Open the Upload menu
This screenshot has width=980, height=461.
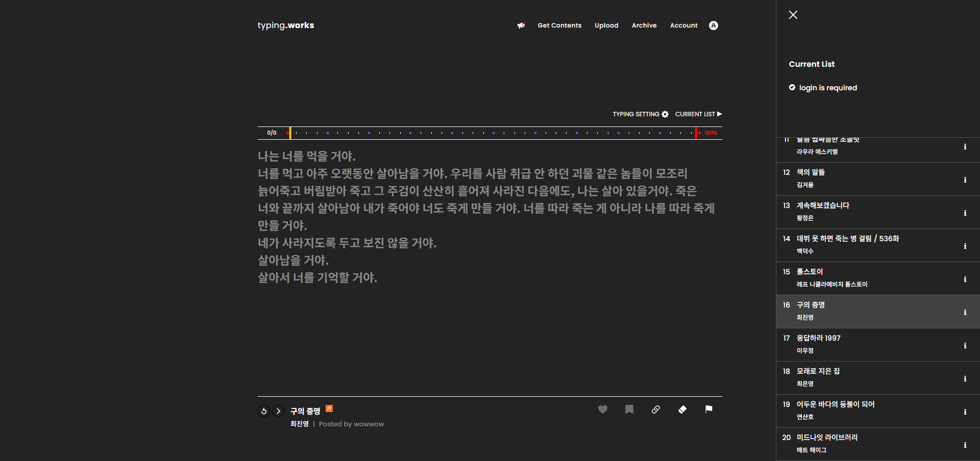606,25
